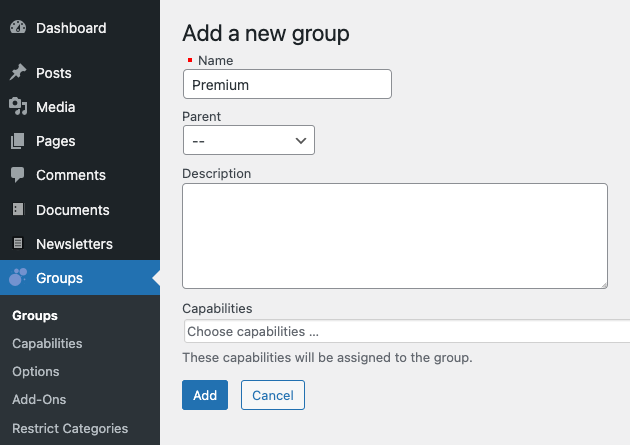Click the Add button

point(205,395)
